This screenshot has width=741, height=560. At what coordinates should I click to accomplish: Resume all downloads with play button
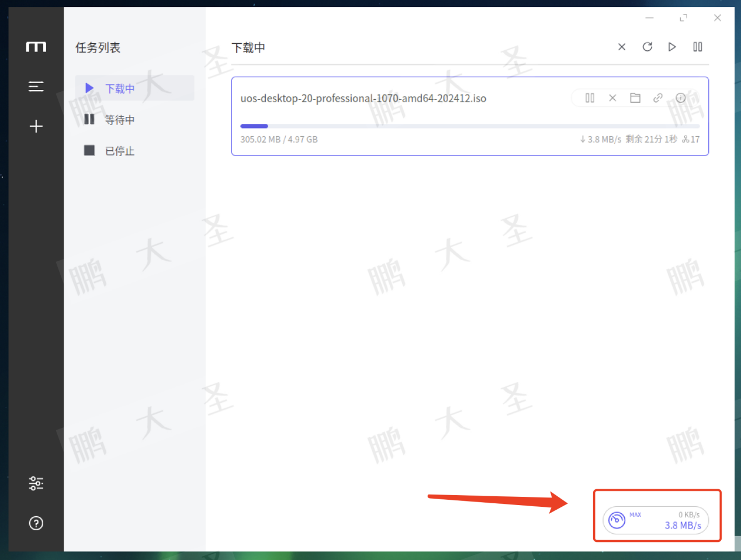click(x=672, y=46)
